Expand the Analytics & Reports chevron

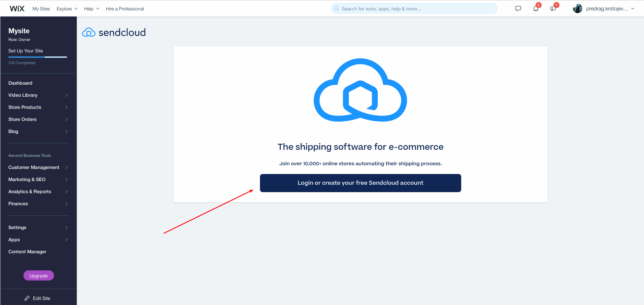66,191
